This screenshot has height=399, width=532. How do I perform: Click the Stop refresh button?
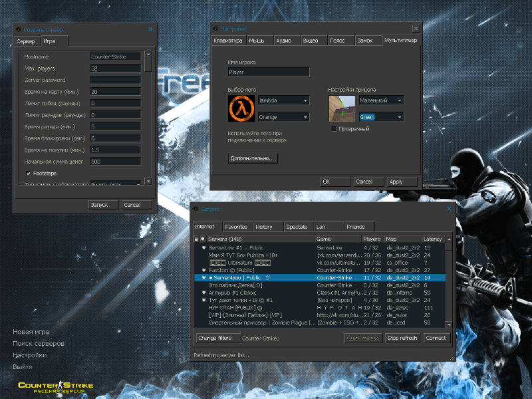tap(402, 338)
